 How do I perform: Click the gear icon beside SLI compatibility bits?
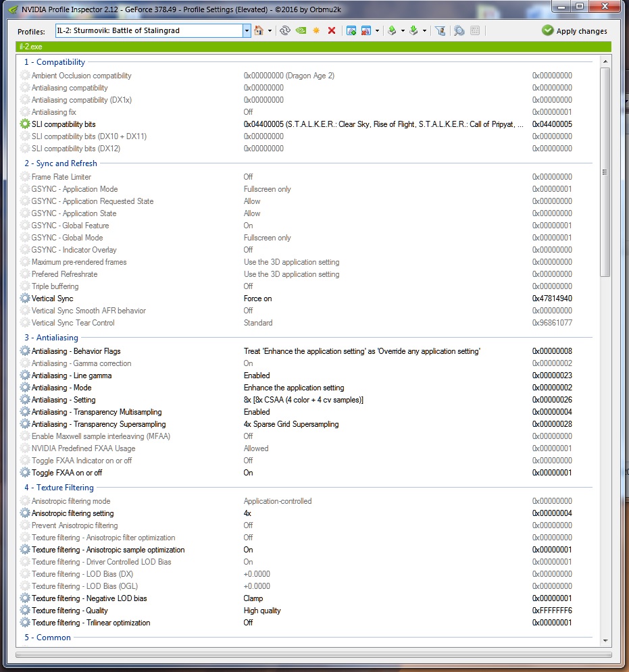tap(25, 124)
